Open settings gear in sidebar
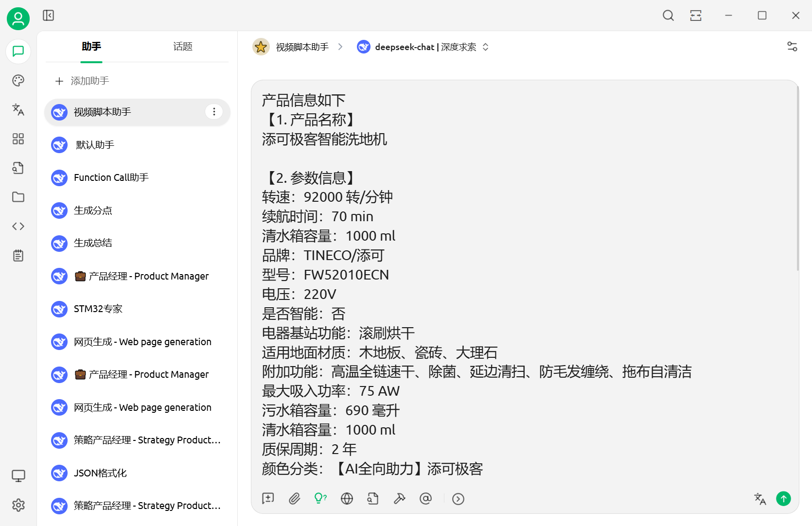This screenshot has width=812, height=526. 18,505
